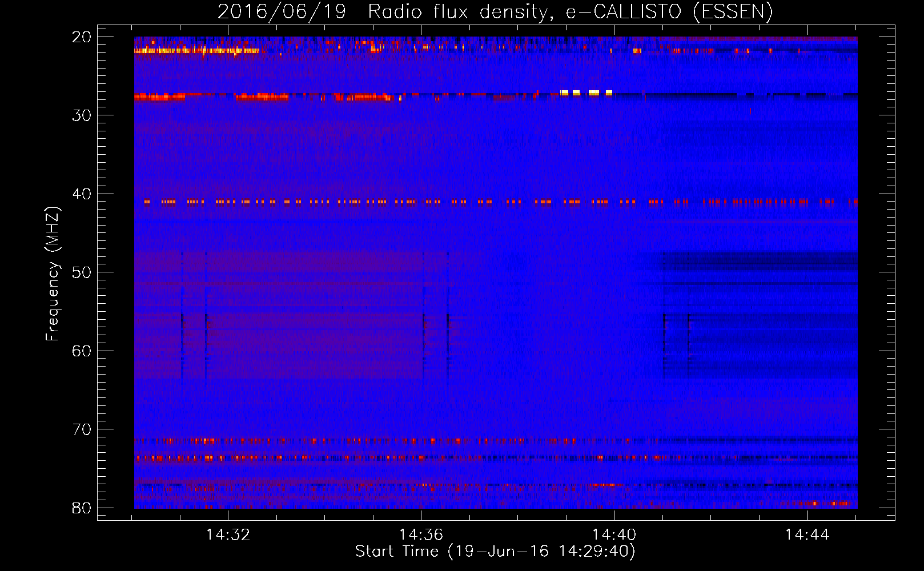Select the y-axis label 'Frequency (MHZ)'
The image size is (924, 571).
53,274
